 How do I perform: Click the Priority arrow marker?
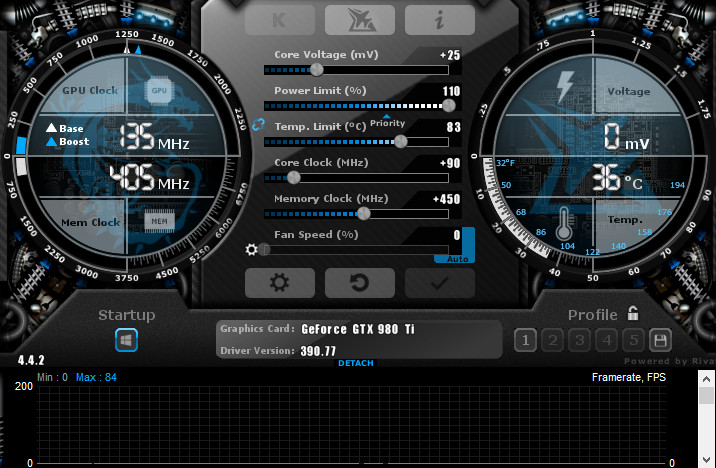387,117
